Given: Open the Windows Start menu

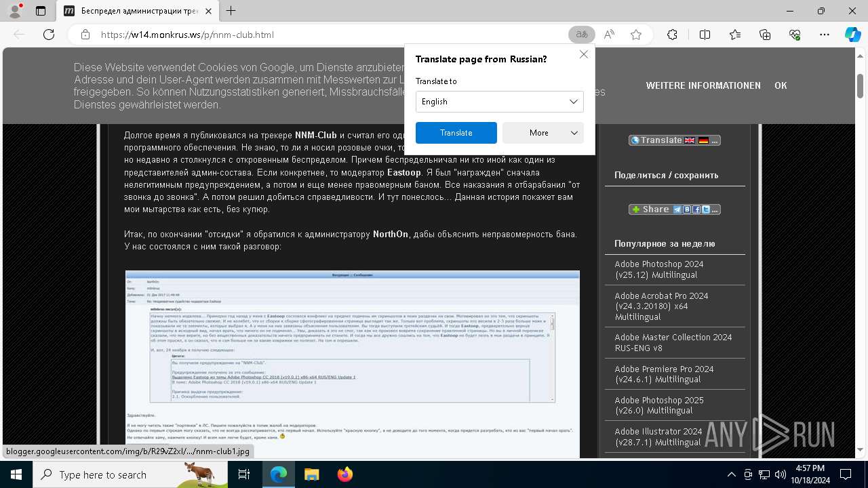Looking at the screenshot, I should (16, 474).
